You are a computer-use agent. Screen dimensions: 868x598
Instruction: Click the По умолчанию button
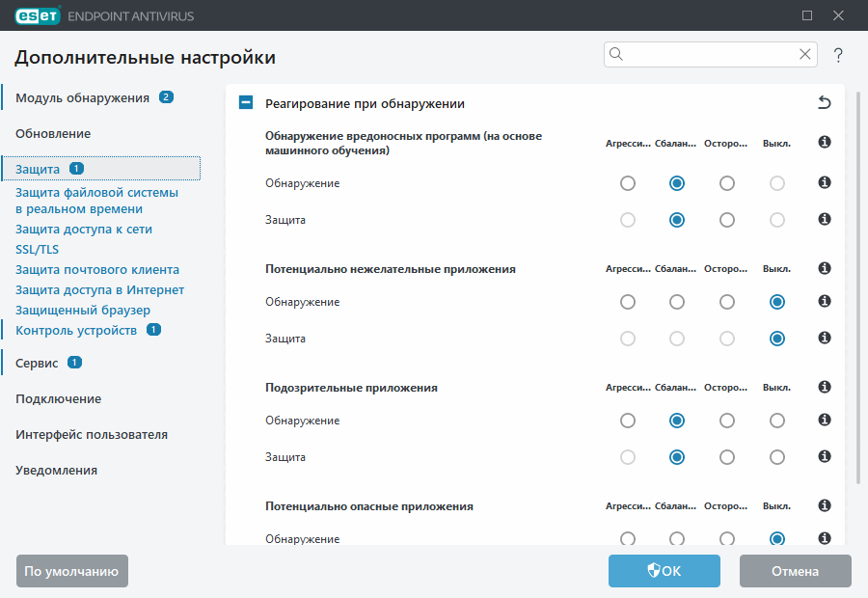tap(71, 571)
